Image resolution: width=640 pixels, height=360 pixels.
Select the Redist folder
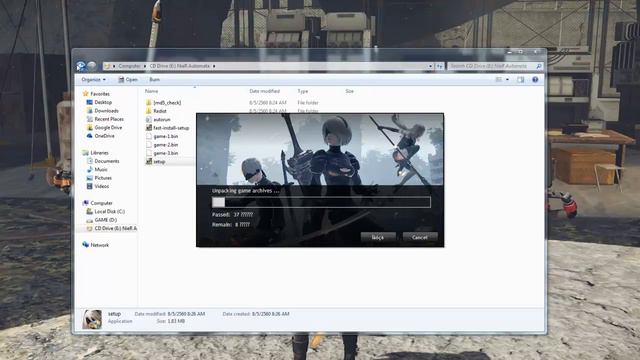click(x=156, y=111)
